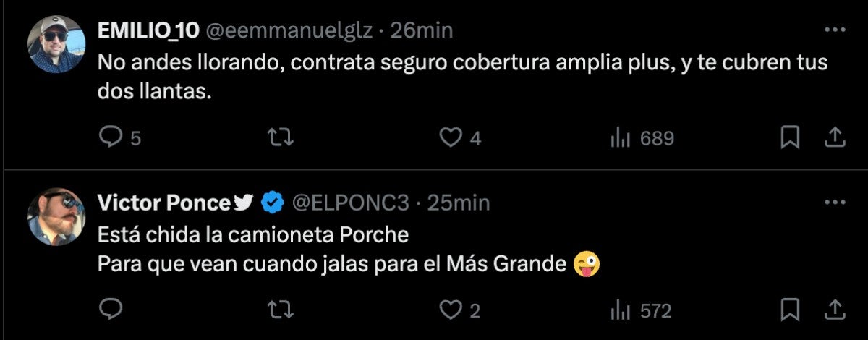Click the @ELPONC3 handle

(x=349, y=203)
